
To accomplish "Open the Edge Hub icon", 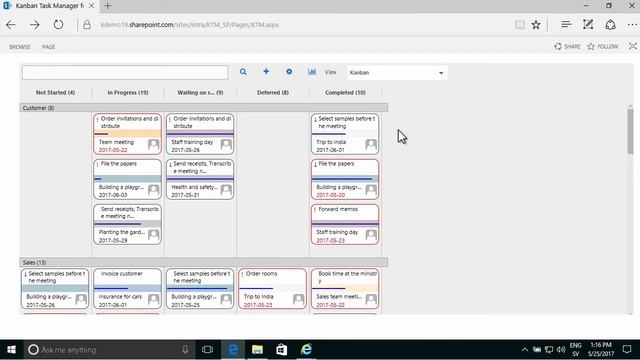I will click(x=566, y=25).
